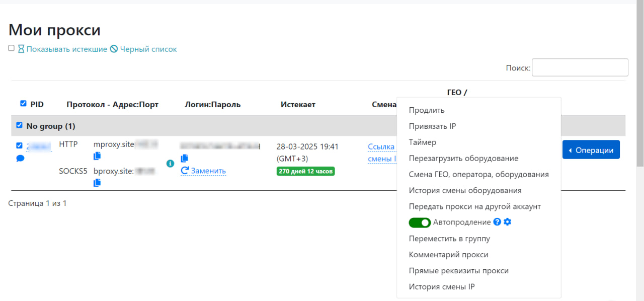Copy the login and password credentials
Image resolution: width=644 pixels, height=301 pixels.
[184, 158]
